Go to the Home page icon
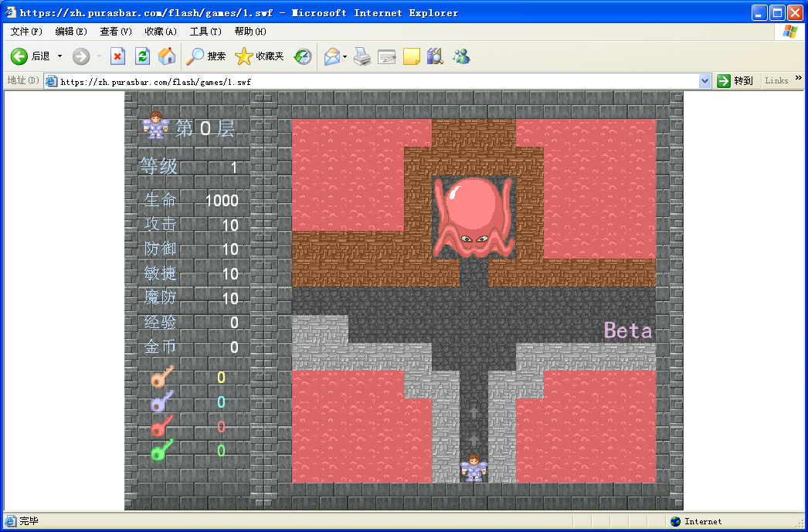Screen dimensions: 808x532 166,56
